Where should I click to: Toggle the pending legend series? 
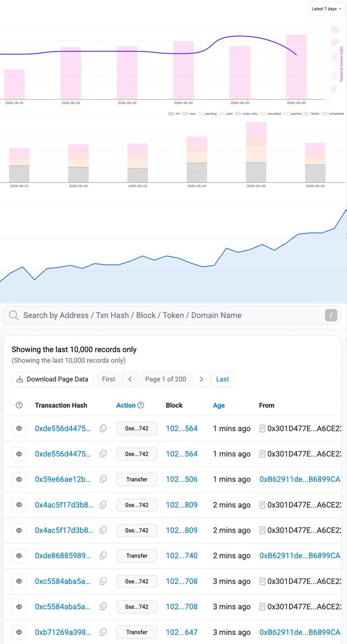pos(208,114)
